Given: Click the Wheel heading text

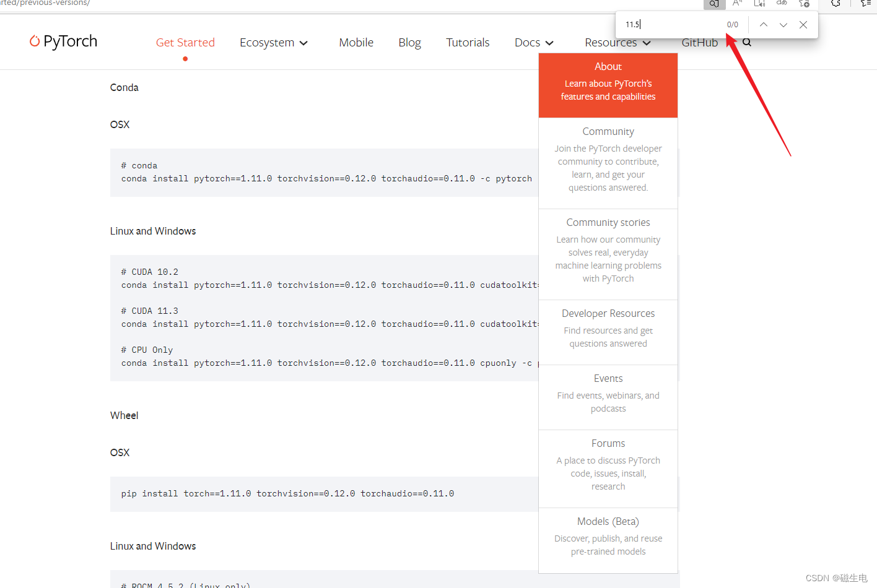Looking at the screenshot, I should pyautogui.click(x=124, y=415).
